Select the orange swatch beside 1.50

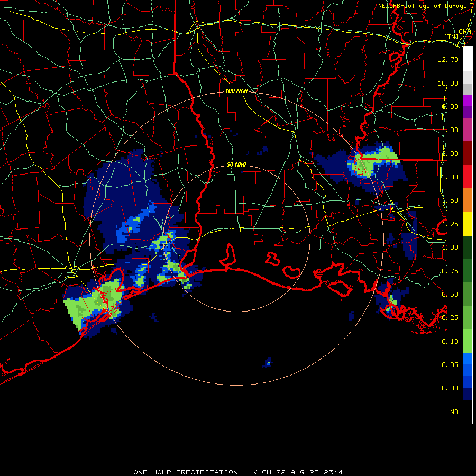pyautogui.click(x=467, y=200)
